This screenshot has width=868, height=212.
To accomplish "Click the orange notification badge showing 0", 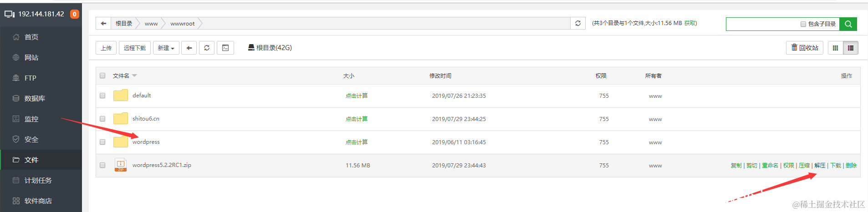I will click(74, 14).
